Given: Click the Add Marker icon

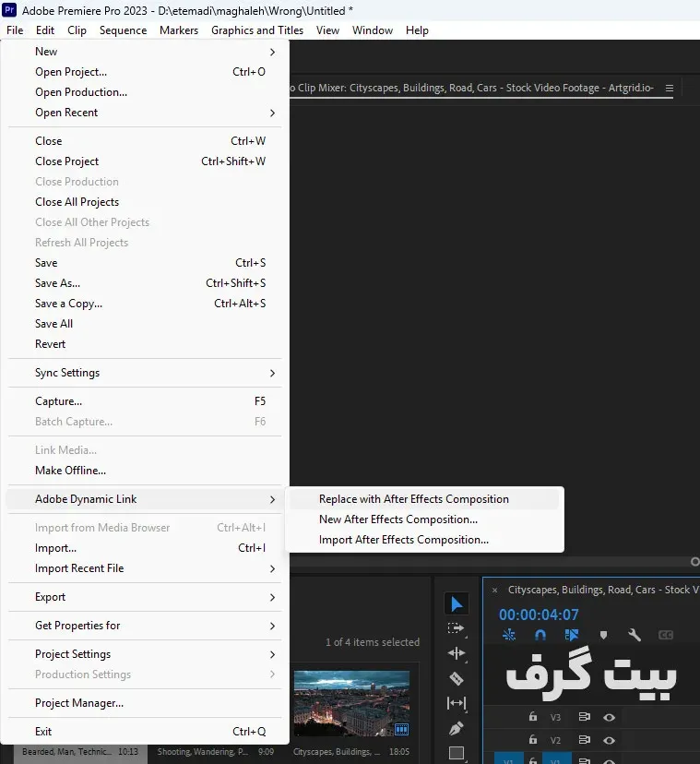Looking at the screenshot, I should pyautogui.click(x=603, y=635).
